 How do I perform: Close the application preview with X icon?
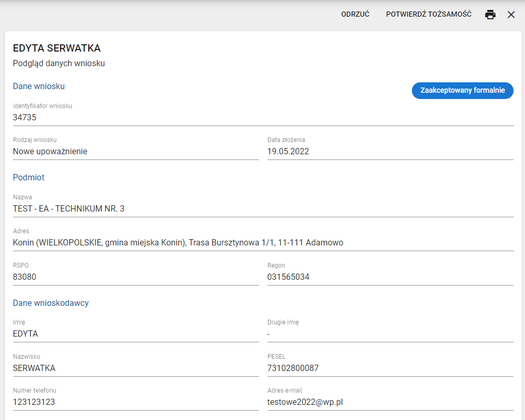pos(511,15)
